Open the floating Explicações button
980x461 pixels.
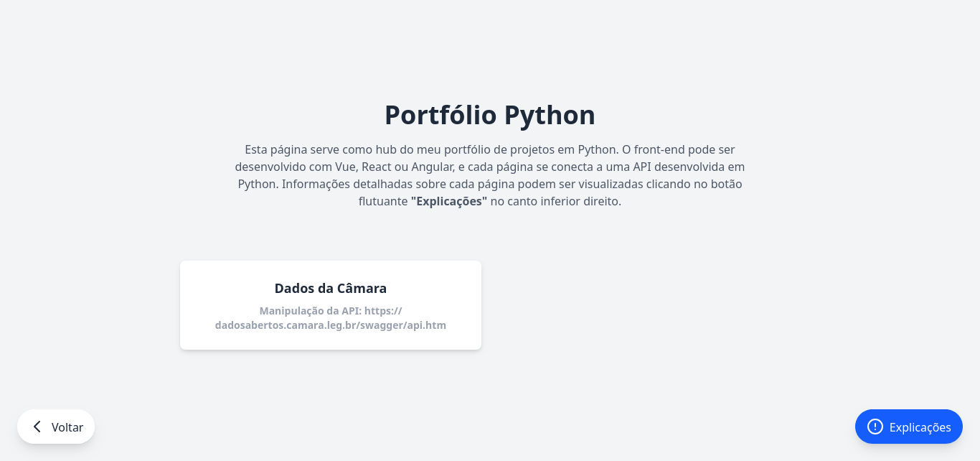pyautogui.click(x=908, y=427)
